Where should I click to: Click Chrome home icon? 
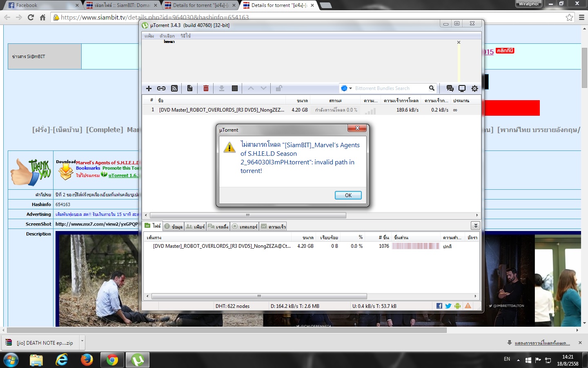[x=43, y=17]
